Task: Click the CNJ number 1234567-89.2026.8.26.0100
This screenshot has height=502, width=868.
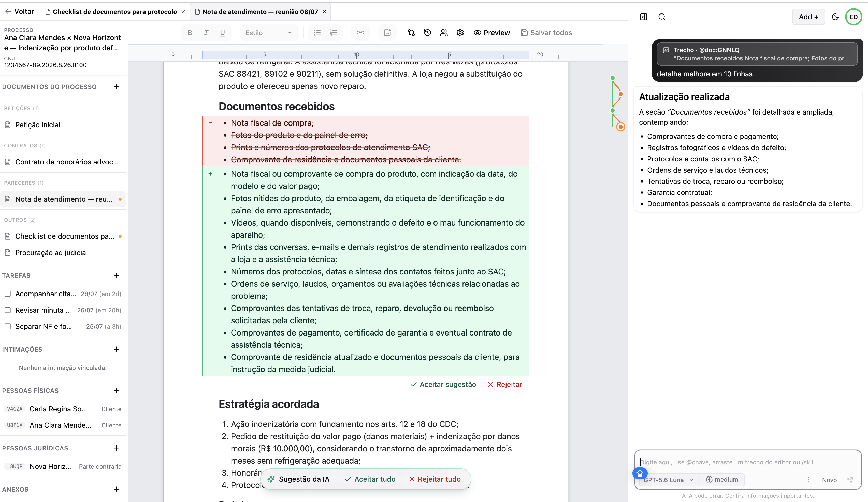Action: (45, 65)
